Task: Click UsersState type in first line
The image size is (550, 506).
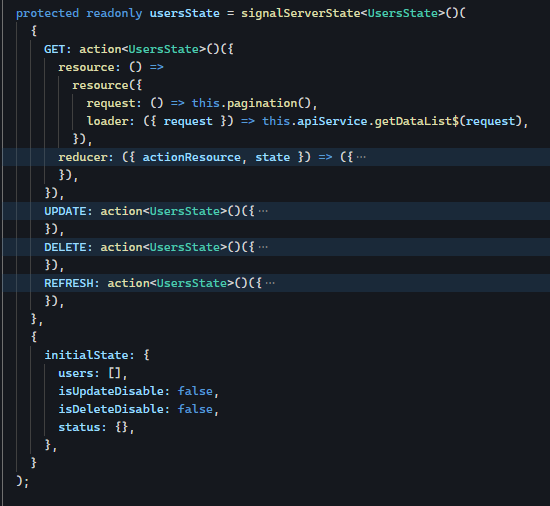Action: (x=402, y=13)
